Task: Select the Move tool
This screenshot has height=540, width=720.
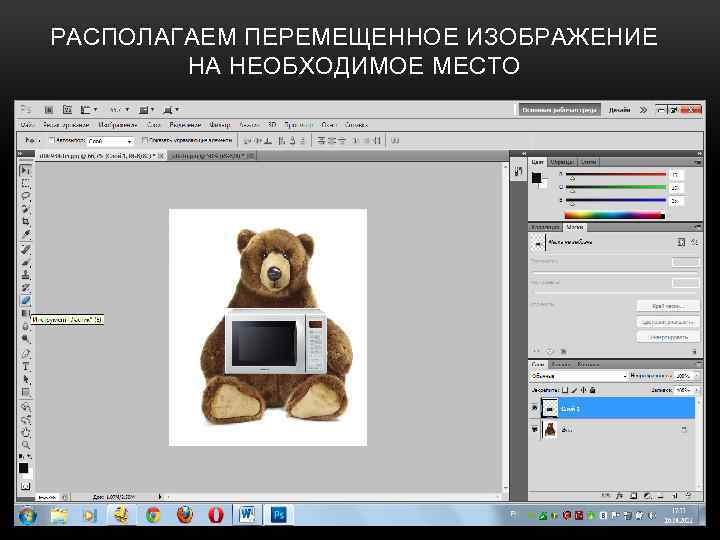Action: pyautogui.click(x=26, y=170)
